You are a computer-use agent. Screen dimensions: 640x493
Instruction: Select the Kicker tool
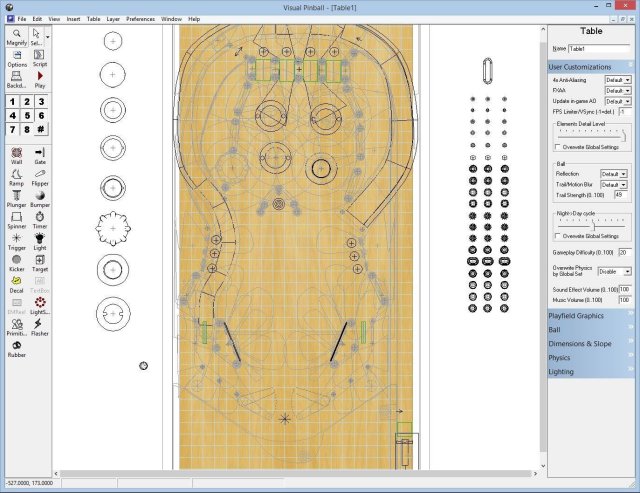tap(16, 263)
